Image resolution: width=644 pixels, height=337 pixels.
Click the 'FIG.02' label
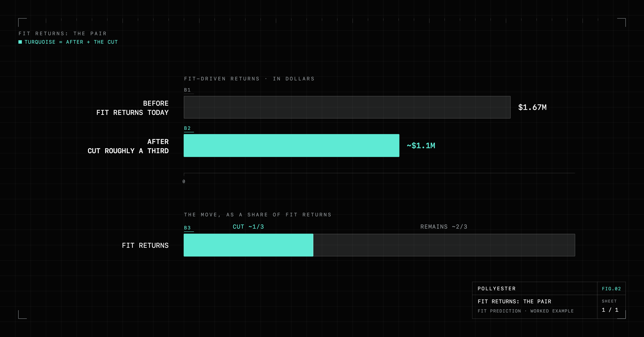(611, 289)
